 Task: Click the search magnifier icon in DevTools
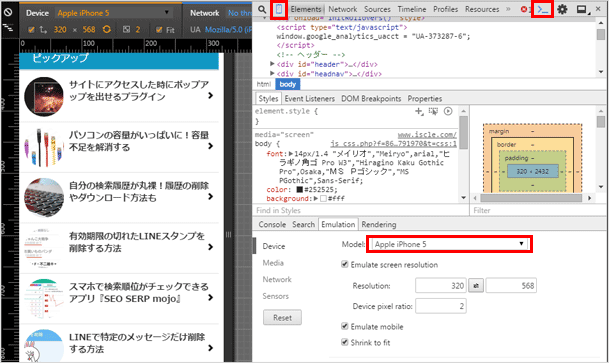click(262, 9)
